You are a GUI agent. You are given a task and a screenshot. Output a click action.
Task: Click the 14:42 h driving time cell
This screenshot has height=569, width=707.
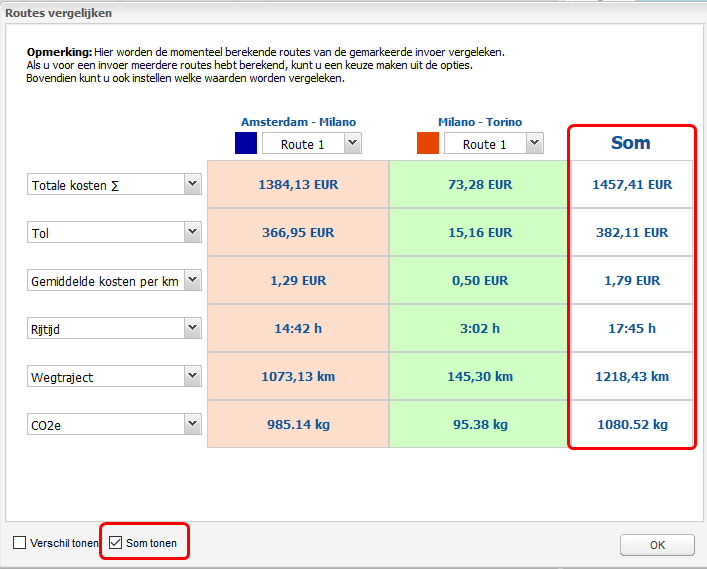click(298, 328)
